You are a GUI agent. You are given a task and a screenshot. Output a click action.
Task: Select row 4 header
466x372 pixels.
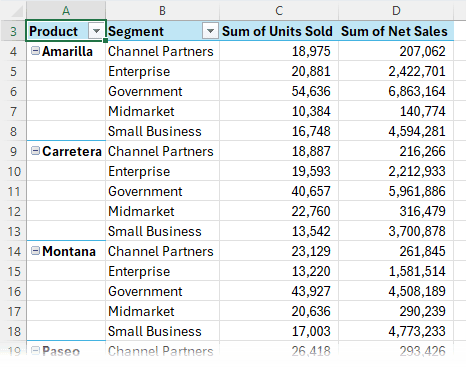tap(13, 51)
